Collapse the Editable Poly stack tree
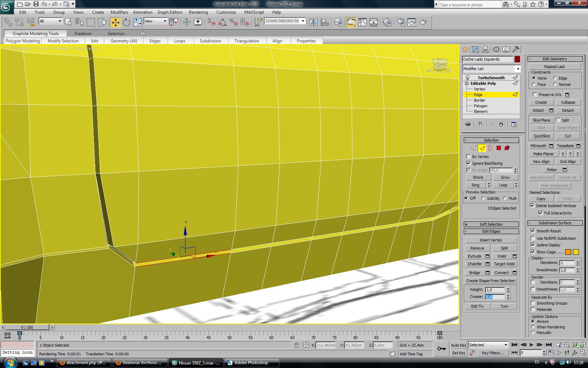Image resolution: width=588 pixels, height=368 pixels. [x=467, y=83]
